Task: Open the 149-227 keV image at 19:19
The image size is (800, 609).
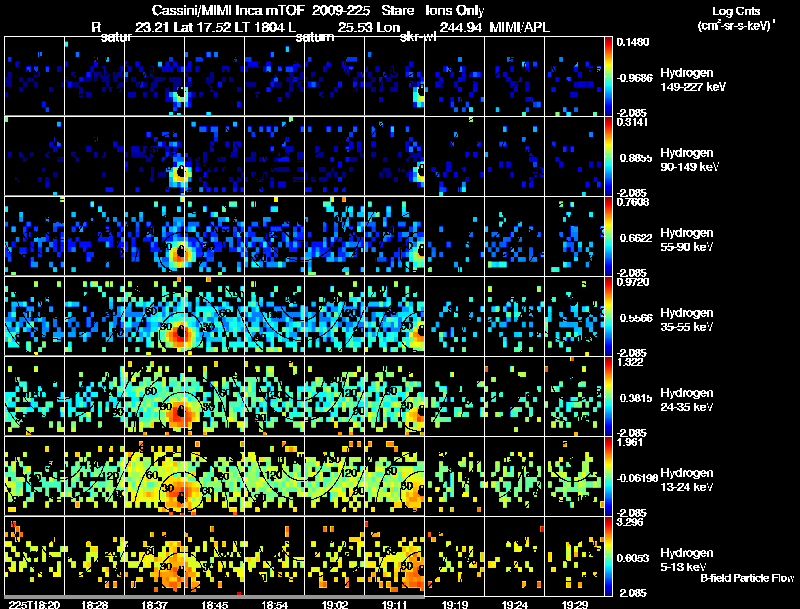Action: tap(455, 76)
